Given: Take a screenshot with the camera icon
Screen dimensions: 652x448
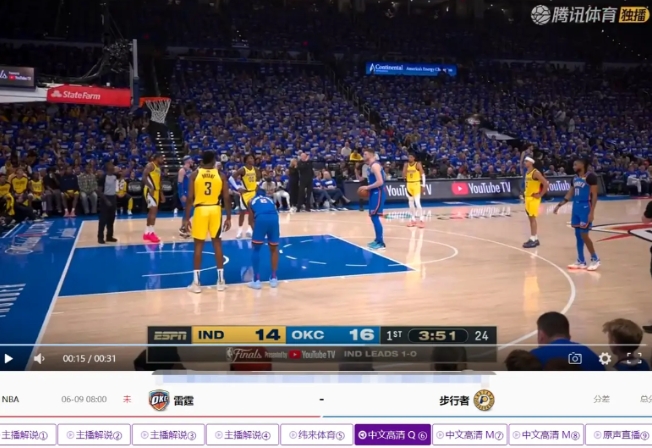Looking at the screenshot, I should pos(575,358).
